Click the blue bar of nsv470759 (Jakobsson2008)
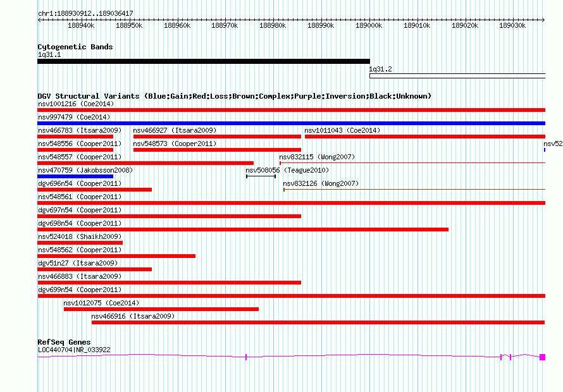The image size is (563, 392). [75, 176]
